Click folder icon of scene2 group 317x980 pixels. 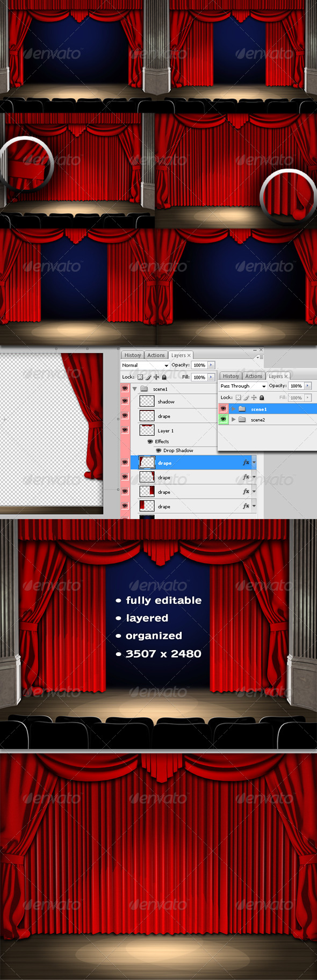click(x=242, y=420)
